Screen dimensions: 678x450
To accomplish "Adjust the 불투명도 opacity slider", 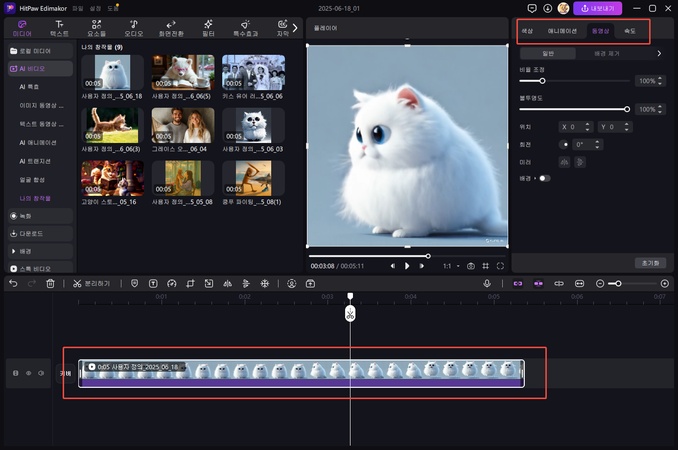I will point(627,108).
